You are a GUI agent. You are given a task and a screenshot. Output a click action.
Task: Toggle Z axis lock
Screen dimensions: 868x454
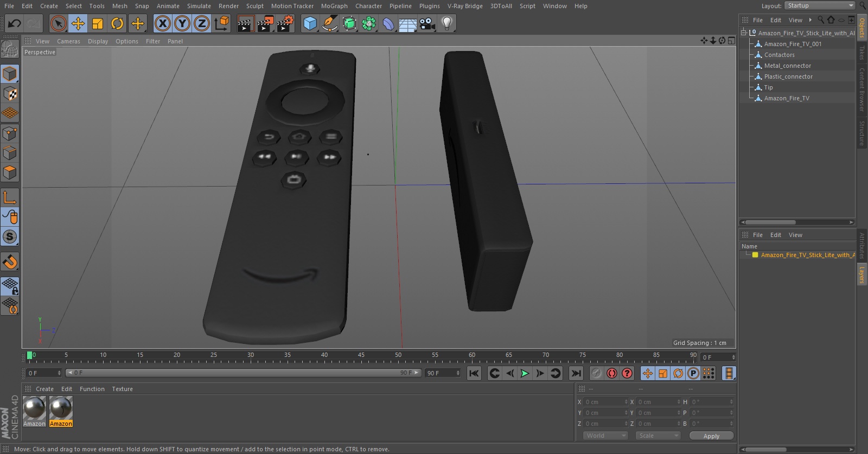(202, 23)
